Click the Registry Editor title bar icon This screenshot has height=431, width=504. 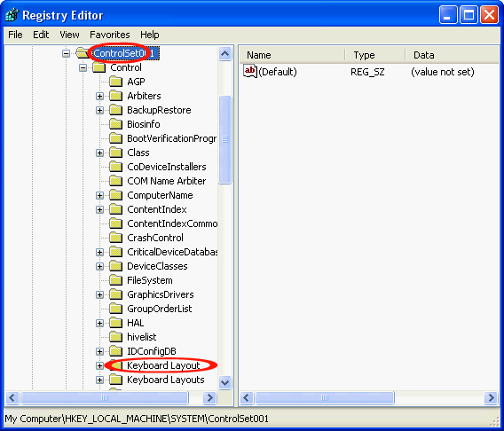[x=12, y=15]
